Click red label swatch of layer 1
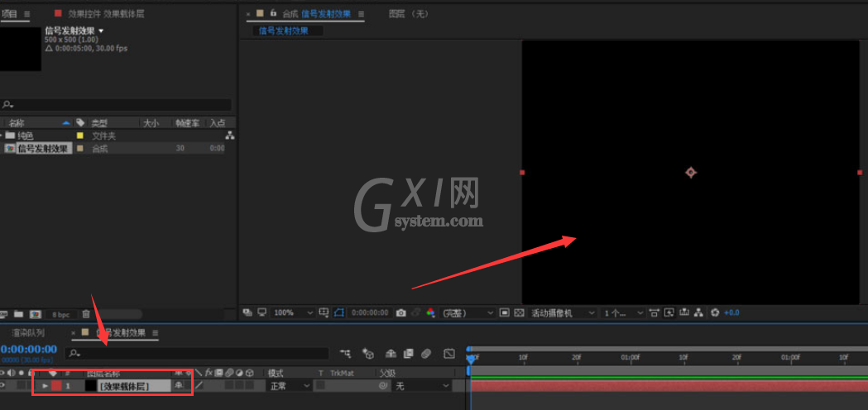The image size is (868, 410). [x=56, y=386]
